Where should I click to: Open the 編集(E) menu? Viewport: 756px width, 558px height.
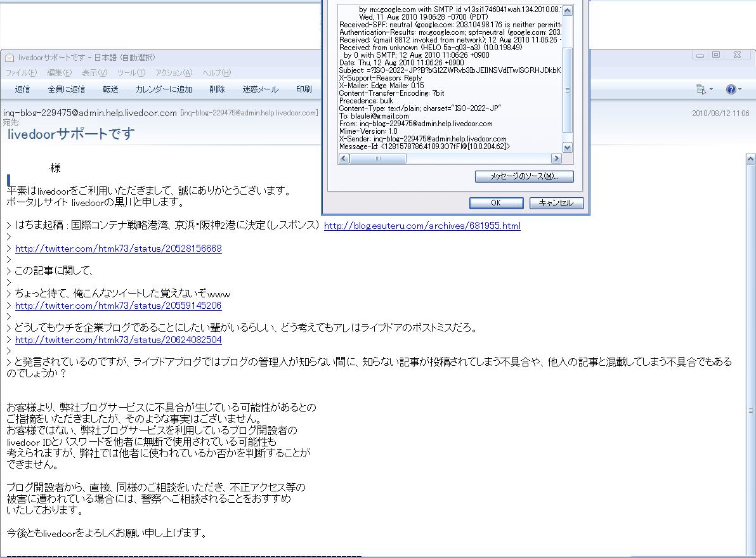(x=60, y=73)
